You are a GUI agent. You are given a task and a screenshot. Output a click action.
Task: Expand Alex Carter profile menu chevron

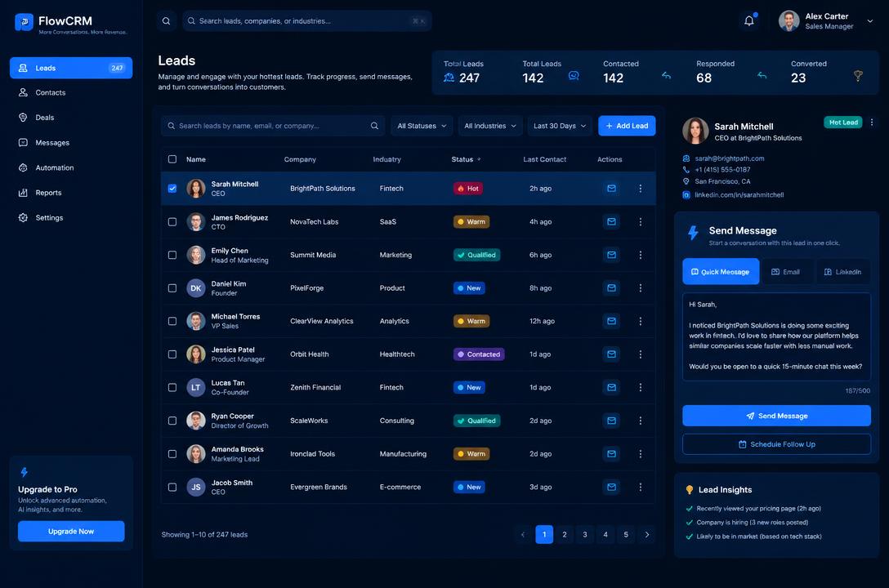tap(869, 21)
